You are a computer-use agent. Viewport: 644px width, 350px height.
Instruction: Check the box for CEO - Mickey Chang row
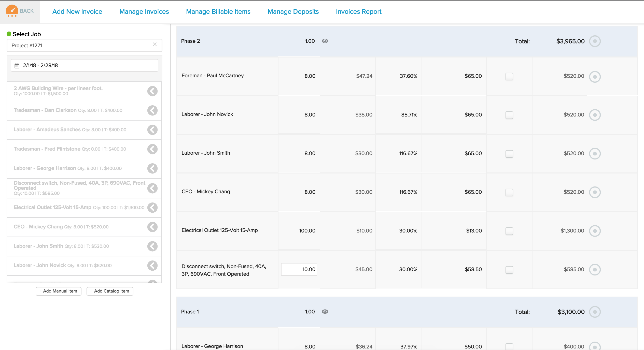pyautogui.click(x=509, y=192)
